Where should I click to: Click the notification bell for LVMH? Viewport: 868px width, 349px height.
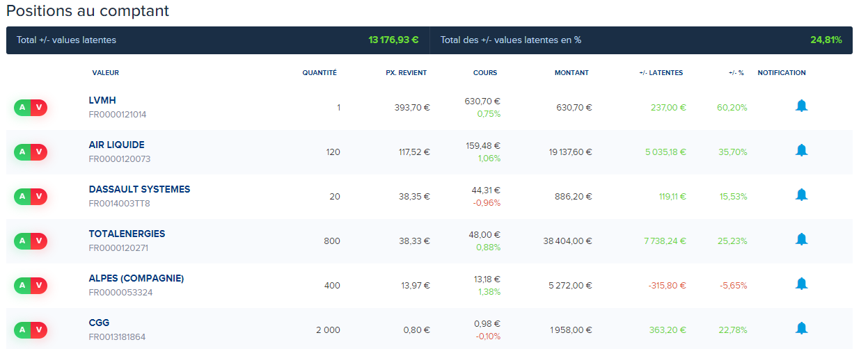[x=801, y=106]
